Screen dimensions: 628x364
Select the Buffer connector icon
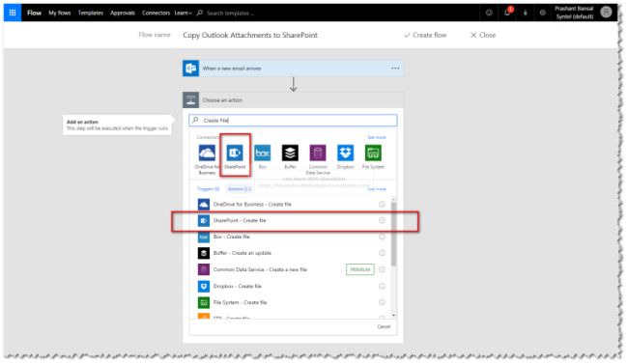(290, 153)
